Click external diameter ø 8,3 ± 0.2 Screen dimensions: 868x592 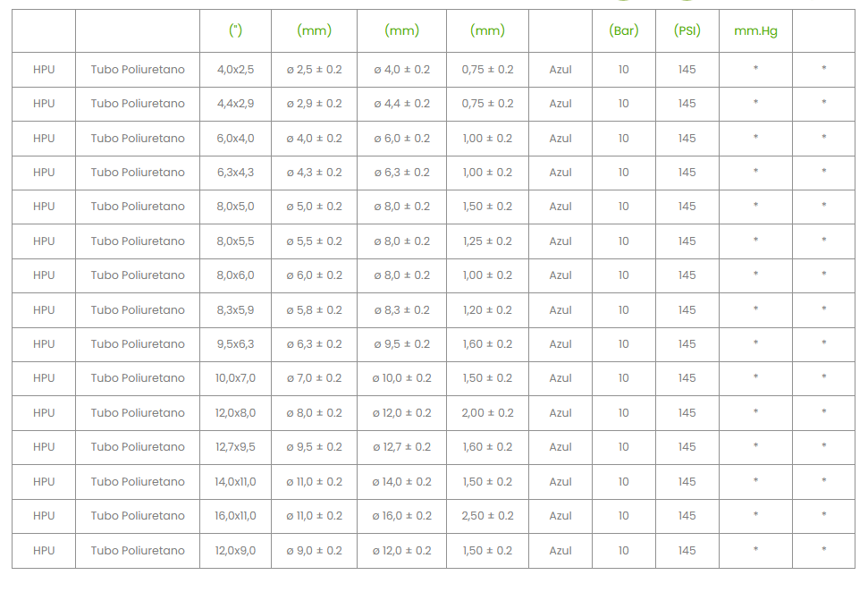pyautogui.click(x=402, y=310)
